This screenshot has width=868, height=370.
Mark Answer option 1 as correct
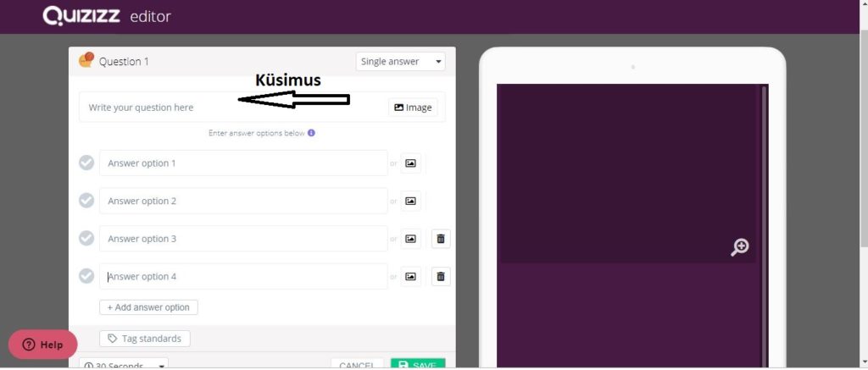(x=86, y=163)
